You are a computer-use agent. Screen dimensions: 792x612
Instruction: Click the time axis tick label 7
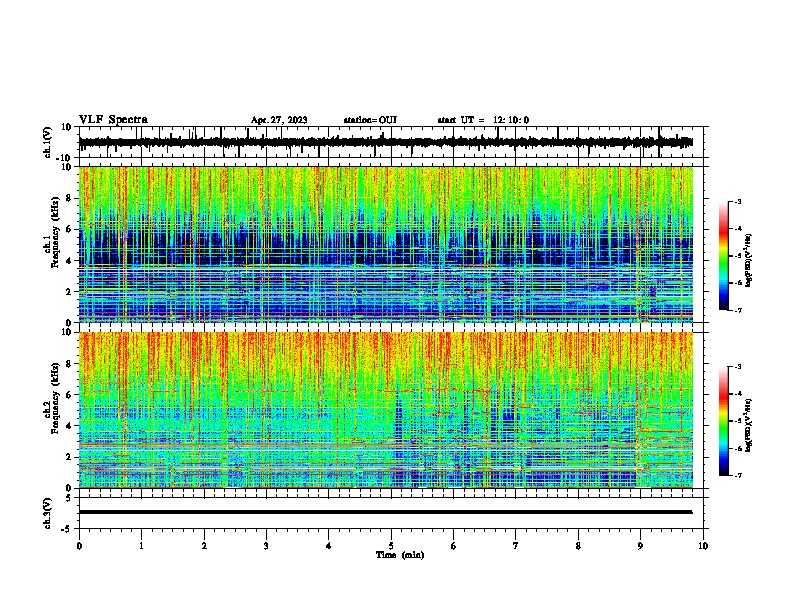pos(516,546)
